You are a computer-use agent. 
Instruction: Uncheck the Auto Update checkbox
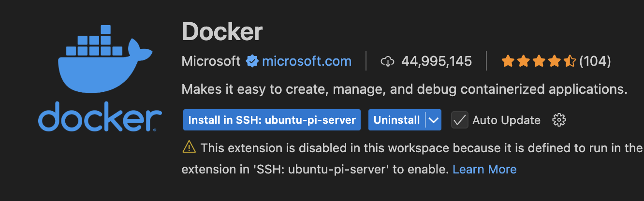pos(459,120)
